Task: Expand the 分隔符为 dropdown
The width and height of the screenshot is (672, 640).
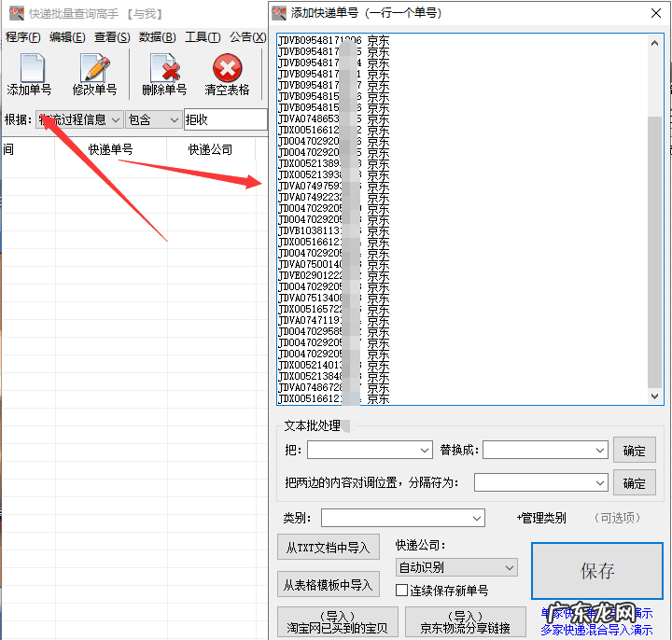Action: 600,482
